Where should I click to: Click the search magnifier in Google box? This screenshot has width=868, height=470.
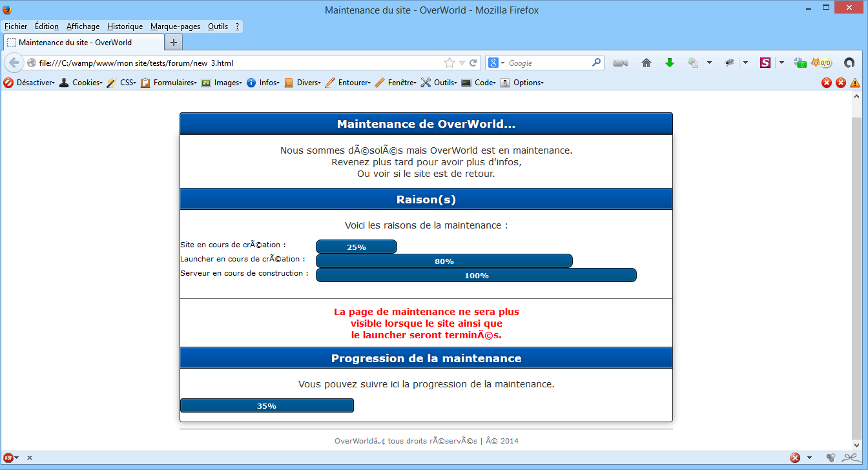[x=596, y=63]
